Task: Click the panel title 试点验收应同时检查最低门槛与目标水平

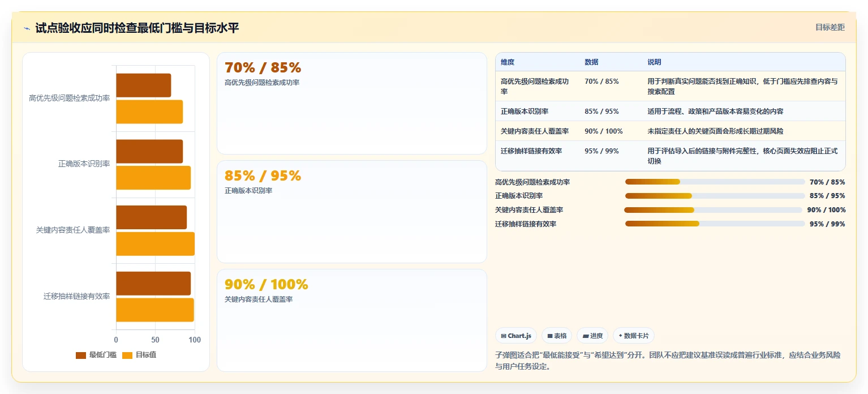Action: pyautogui.click(x=137, y=28)
